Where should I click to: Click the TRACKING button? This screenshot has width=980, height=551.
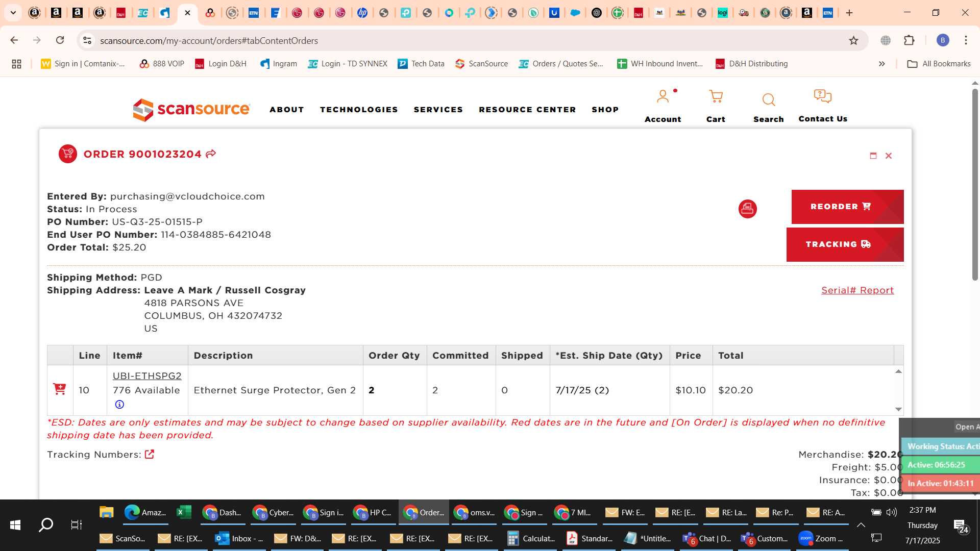pyautogui.click(x=845, y=244)
